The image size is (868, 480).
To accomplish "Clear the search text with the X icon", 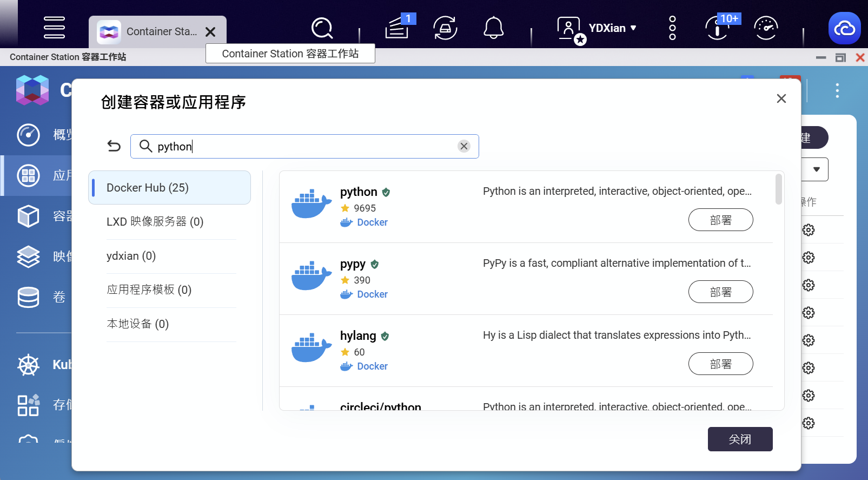I will click(464, 146).
